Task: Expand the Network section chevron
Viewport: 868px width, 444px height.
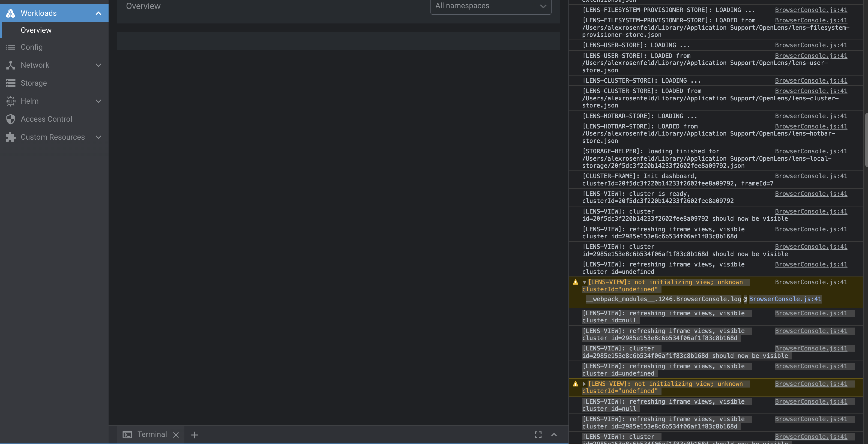Action: (98, 65)
